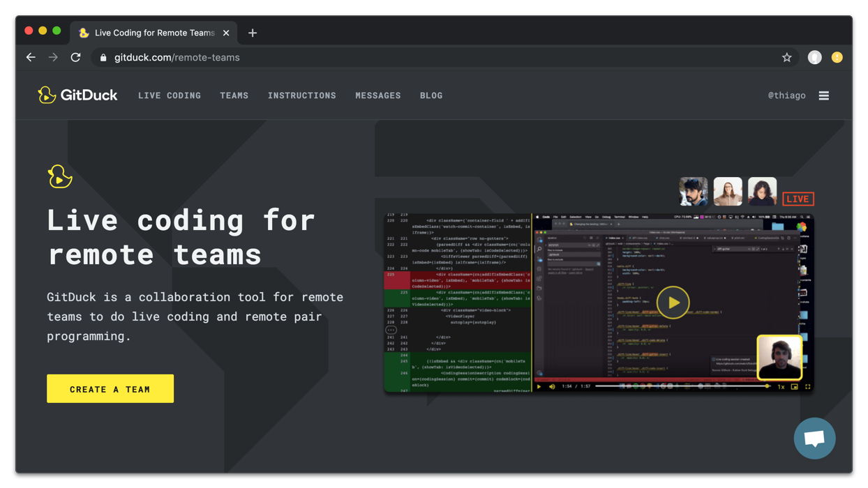Viewport: 868px width, 488px height.
Task: Click the small play icon in video controls
Action: coord(539,386)
